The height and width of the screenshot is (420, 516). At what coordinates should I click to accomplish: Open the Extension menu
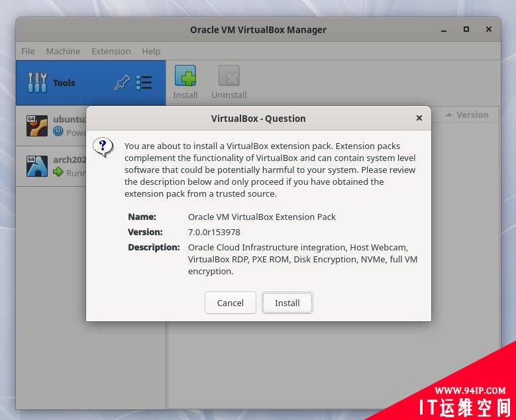click(111, 52)
